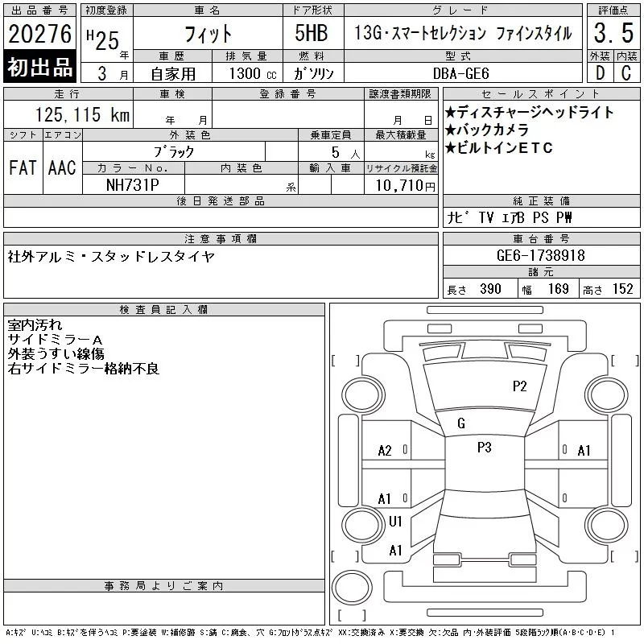644x644 pixels.
Task: Select the width value 169
Action: (558, 289)
